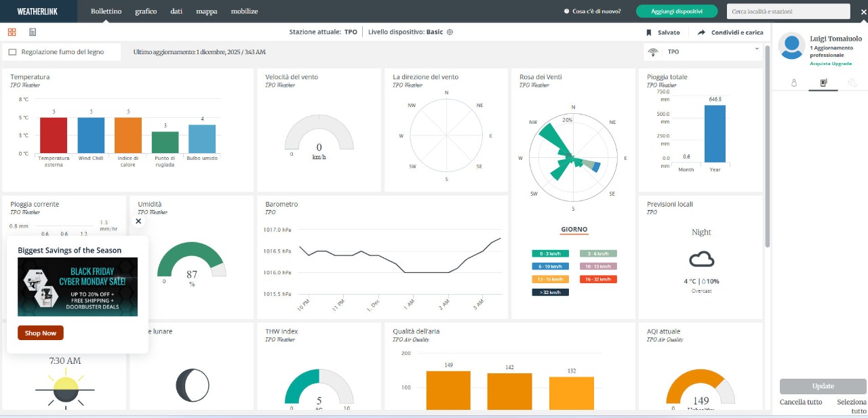Toggle the 16 - 32 km/h wind legend

click(x=598, y=279)
